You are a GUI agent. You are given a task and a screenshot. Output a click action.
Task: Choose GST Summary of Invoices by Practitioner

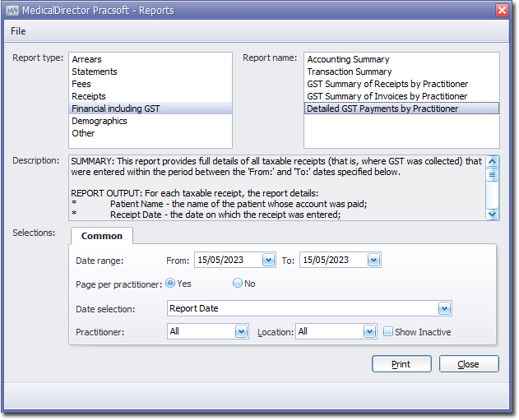387,96
